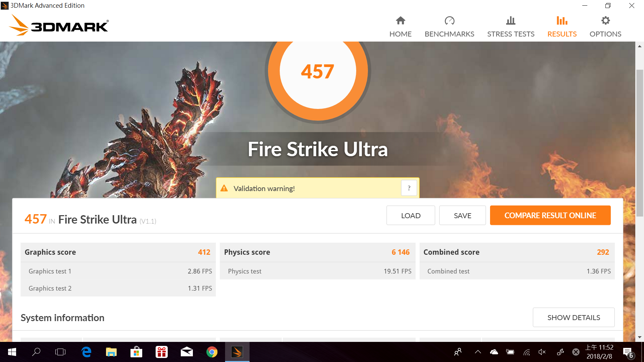644x362 pixels.
Task: Click the validation warning triangle icon
Action: click(x=224, y=188)
